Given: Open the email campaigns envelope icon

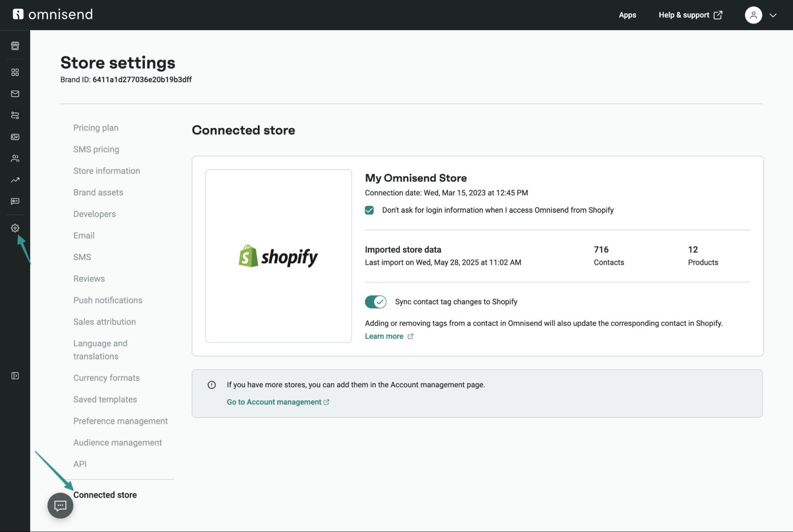Looking at the screenshot, I should [x=15, y=94].
